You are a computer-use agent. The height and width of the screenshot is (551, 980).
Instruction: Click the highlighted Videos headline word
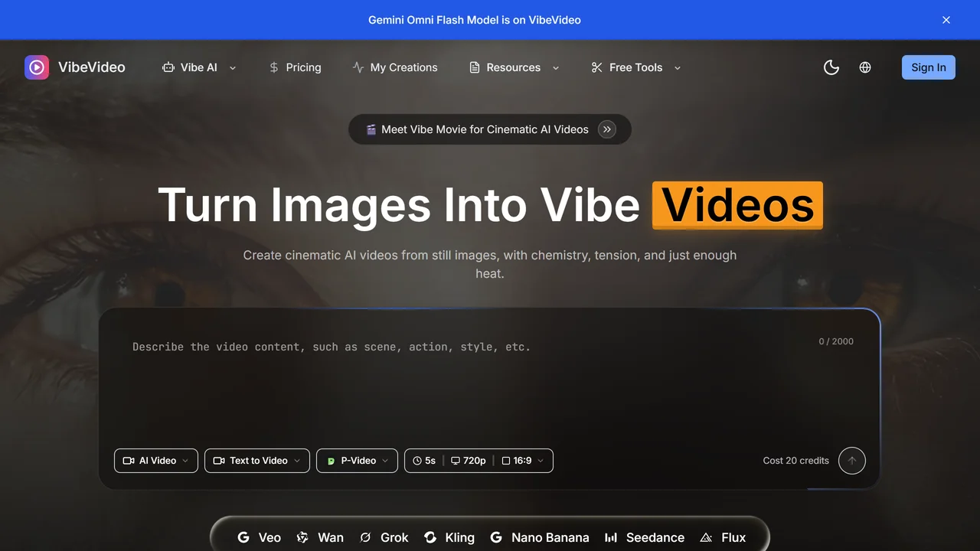point(737,205)
